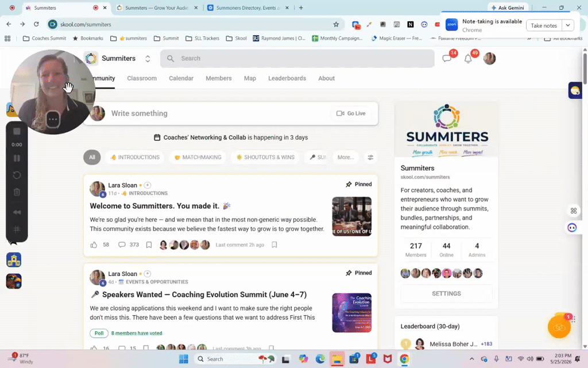
Task: Open the Members tab
Action: 219,78
